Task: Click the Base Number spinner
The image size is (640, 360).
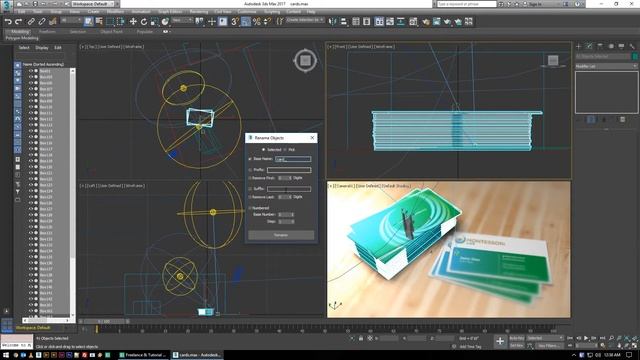Action: click(286, 214)
